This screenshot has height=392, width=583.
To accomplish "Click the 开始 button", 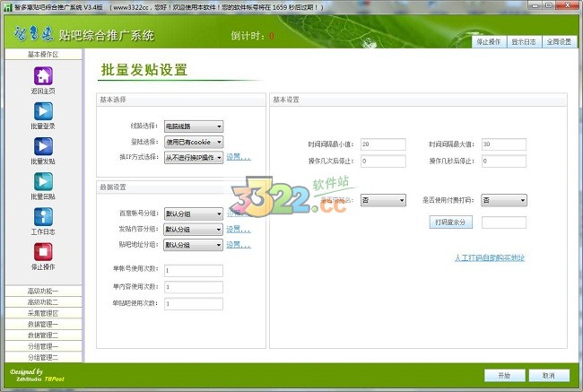I will click(505, 376).
